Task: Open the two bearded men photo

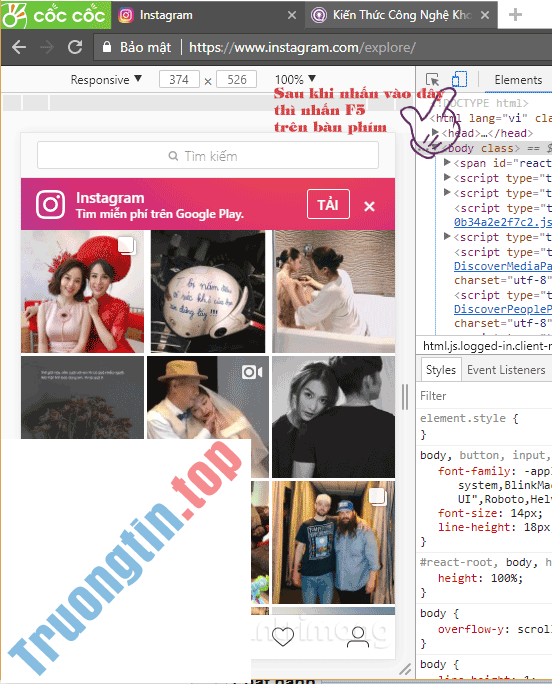Action: point(333,543)
